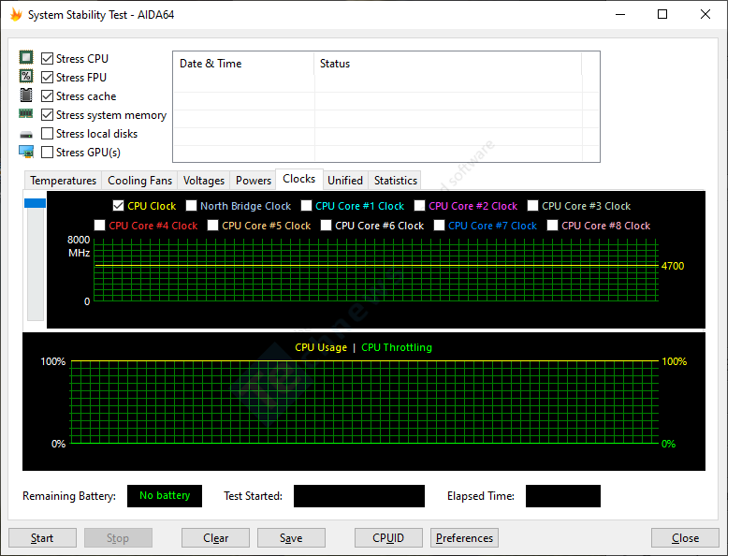756x556 pixels.
Task: Click the CPU chip icon beside Stress CPU
Action: coord(26,57)
